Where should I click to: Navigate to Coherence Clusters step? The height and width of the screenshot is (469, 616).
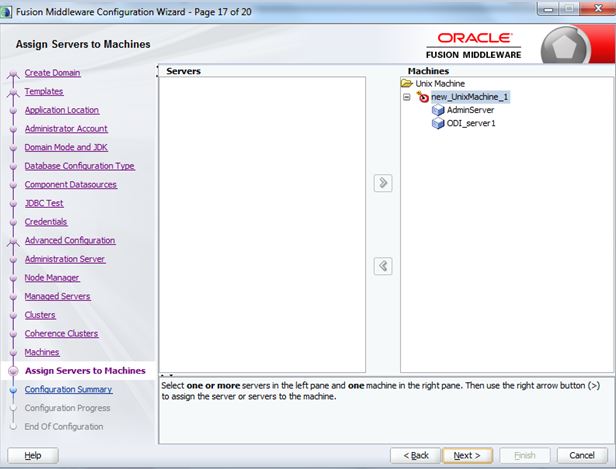click(x=61, y=333)
